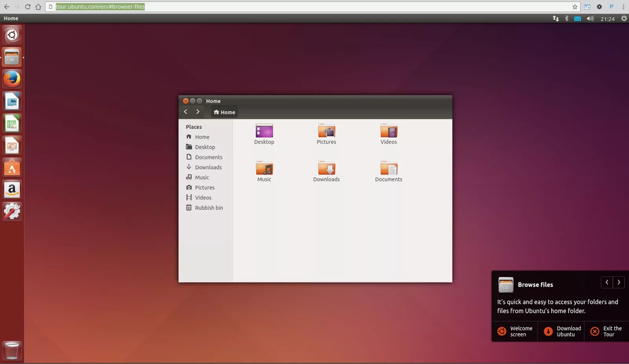Launch Firefox from the launcher
Image resolution: width=629 pixels, height=364 pixels.
click(x=12, y=79)
